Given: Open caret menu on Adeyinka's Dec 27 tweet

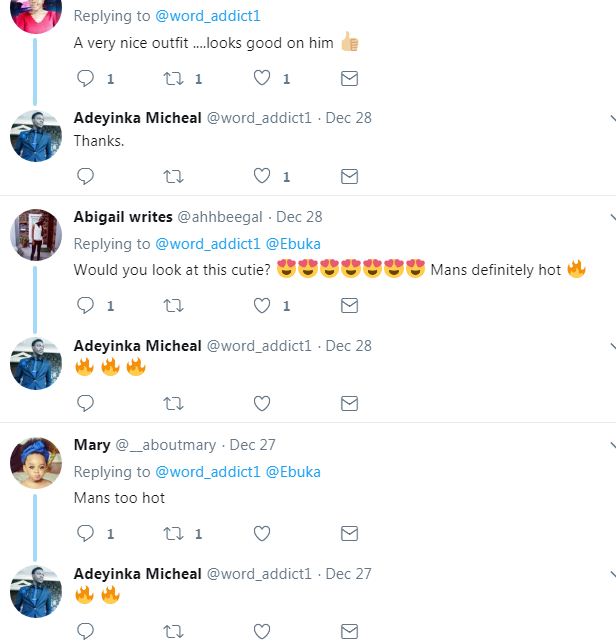Looking at the screenshot, I should pos(611,574).
